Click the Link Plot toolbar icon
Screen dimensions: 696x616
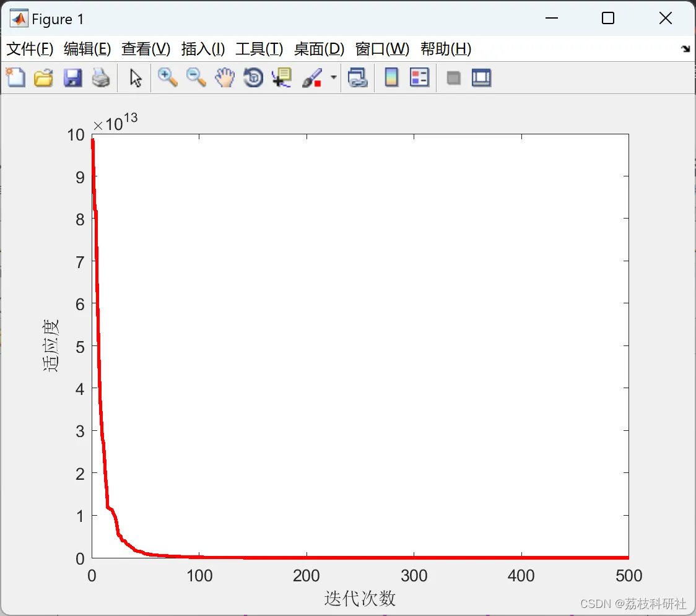tap(358, 77)
